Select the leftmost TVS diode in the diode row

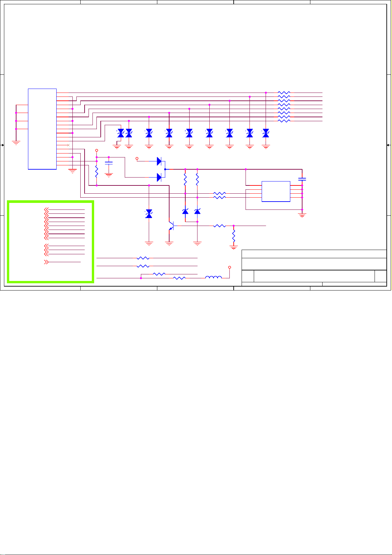[121, 133]
